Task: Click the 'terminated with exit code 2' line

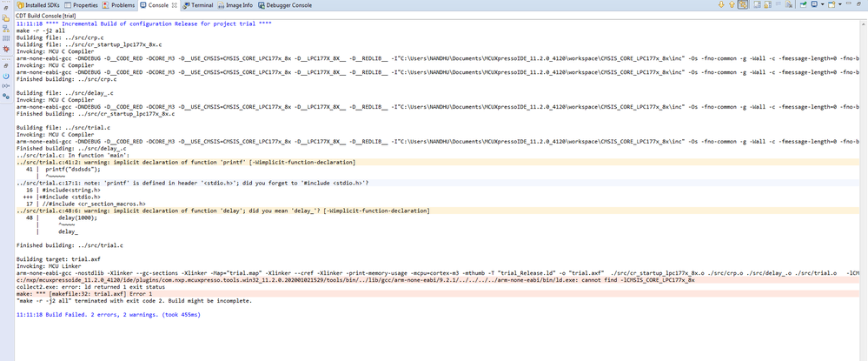Action: pos(134,301)
